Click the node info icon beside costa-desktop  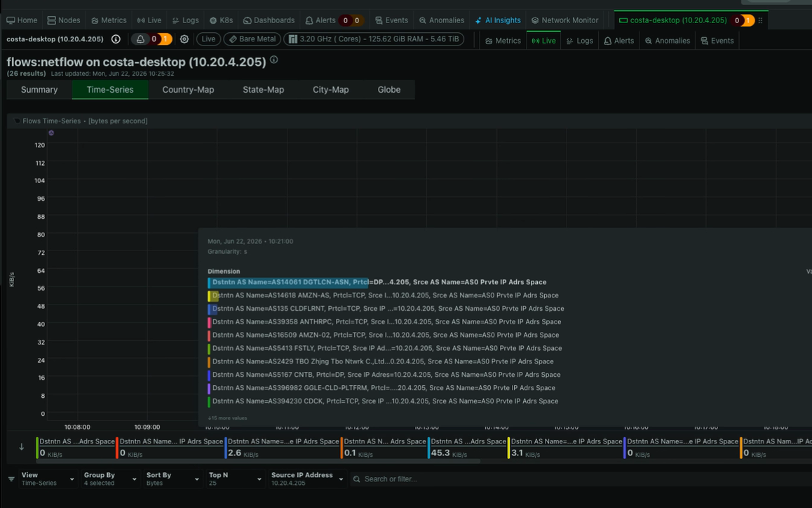[116, 39]
